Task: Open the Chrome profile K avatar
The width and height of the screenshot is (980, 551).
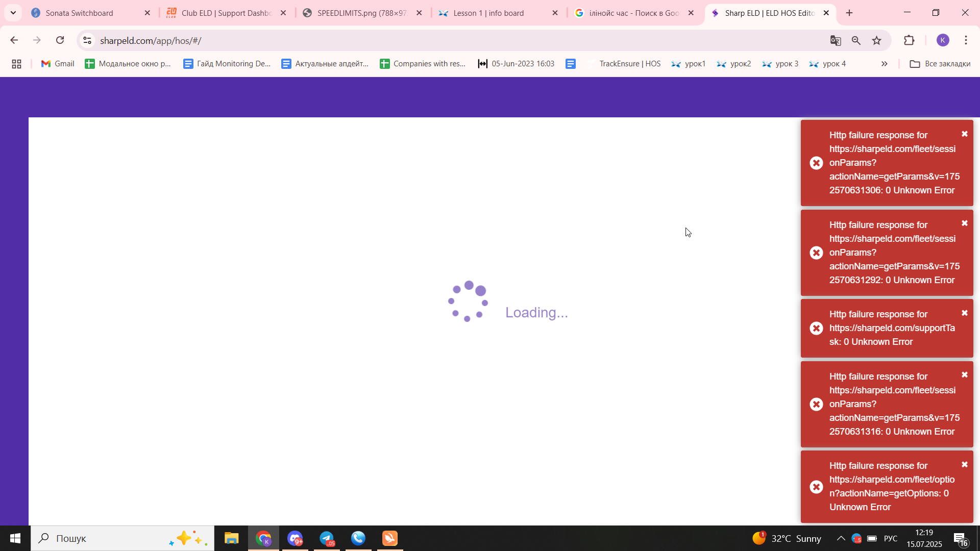Action: pyautogui.click(x=943, y=40)
